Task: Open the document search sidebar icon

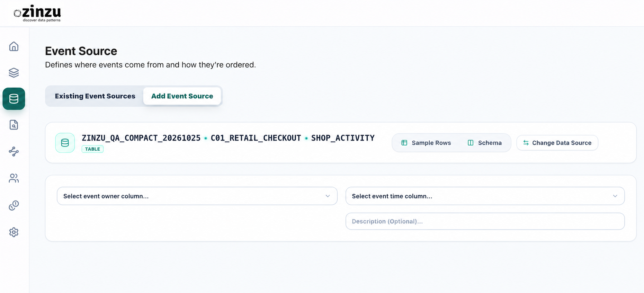Action: pyautogui.click(x=14, y=125)
